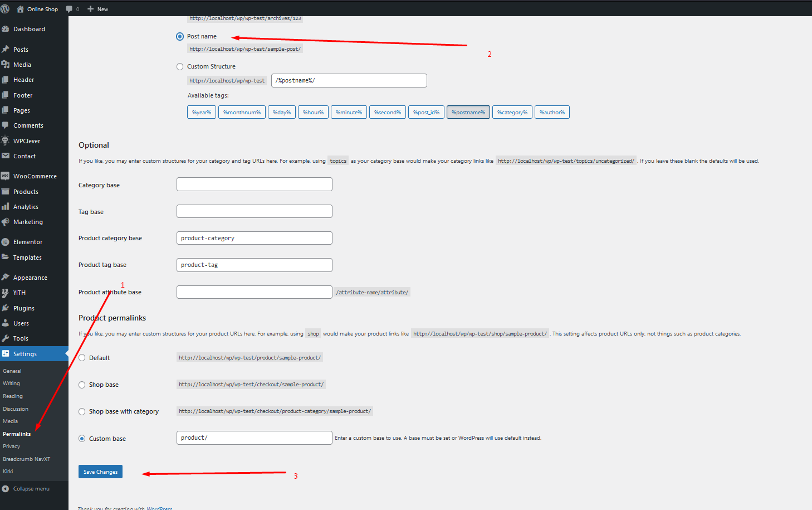Select Custom Structure permalink option
The height and width of the screenshot is (510, 812).
pyautogui.click(x=180, y=67)
